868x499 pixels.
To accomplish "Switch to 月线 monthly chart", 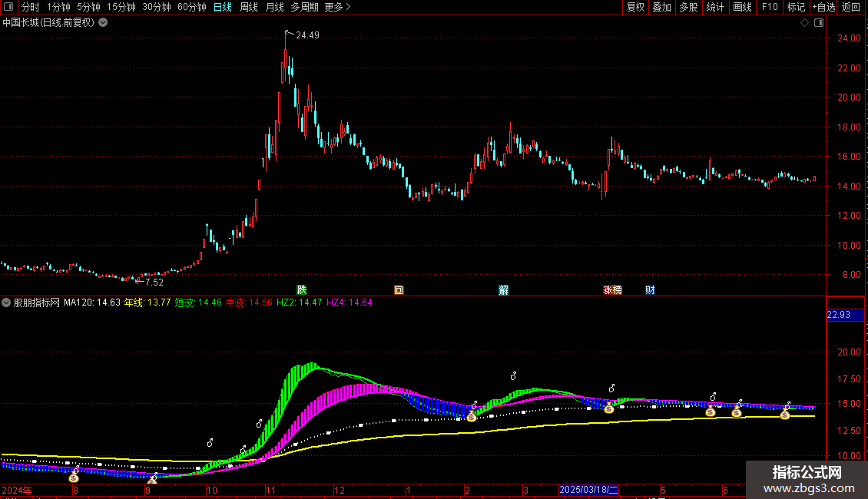I will (274, 7).
